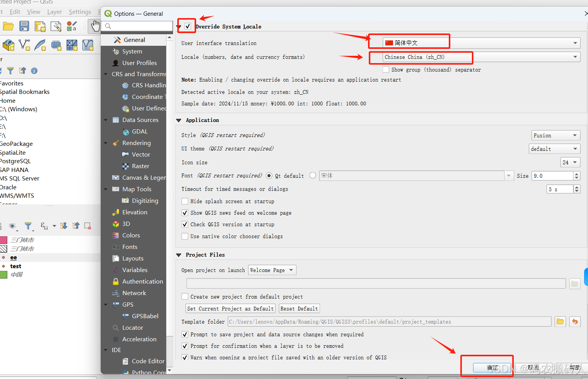Increase the font Size 9.0 stepper

[x=576, y=174]
